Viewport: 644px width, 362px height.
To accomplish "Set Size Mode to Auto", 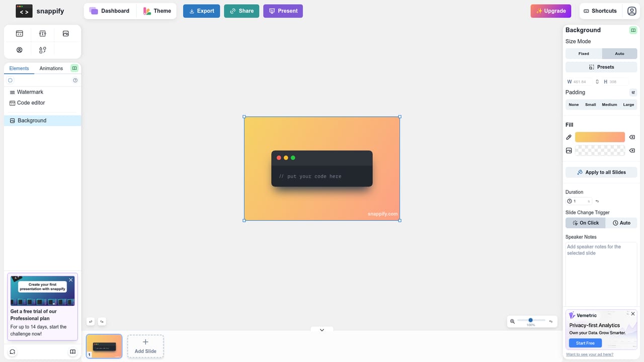I will [x=619, y=54].
